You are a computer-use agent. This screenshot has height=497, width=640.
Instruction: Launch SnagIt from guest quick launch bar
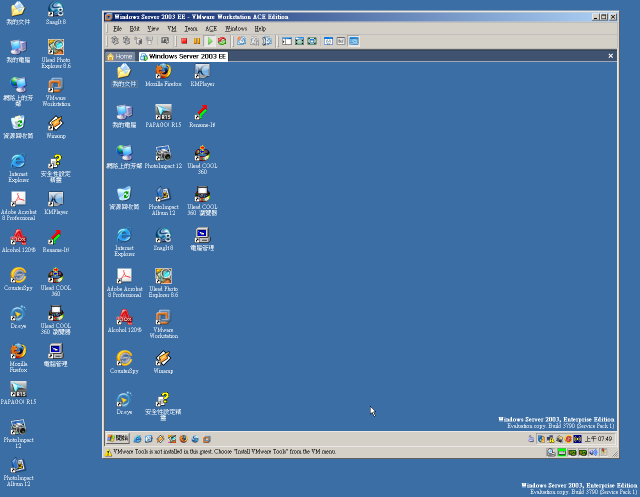tap(195, 439)
